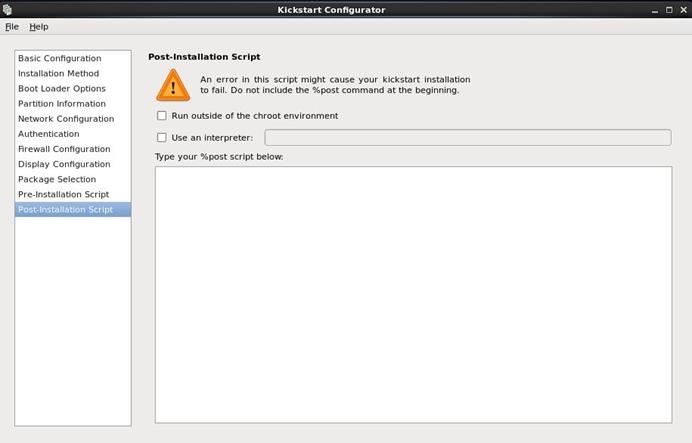This screenshot has width=692, height=443.
Task: Click the orange warning triangle icon
Action: tap(173, 85)
